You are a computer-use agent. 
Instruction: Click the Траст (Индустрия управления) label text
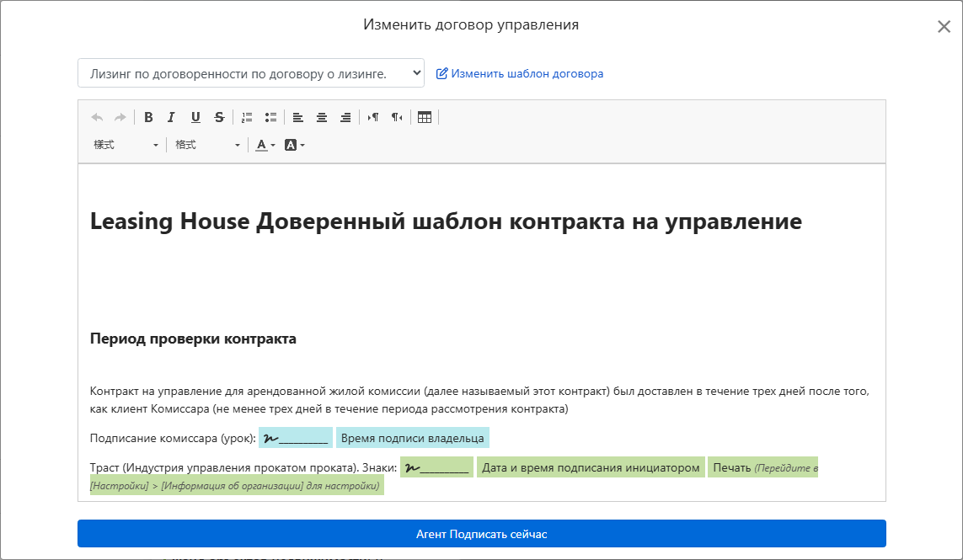tap(243, 468)
